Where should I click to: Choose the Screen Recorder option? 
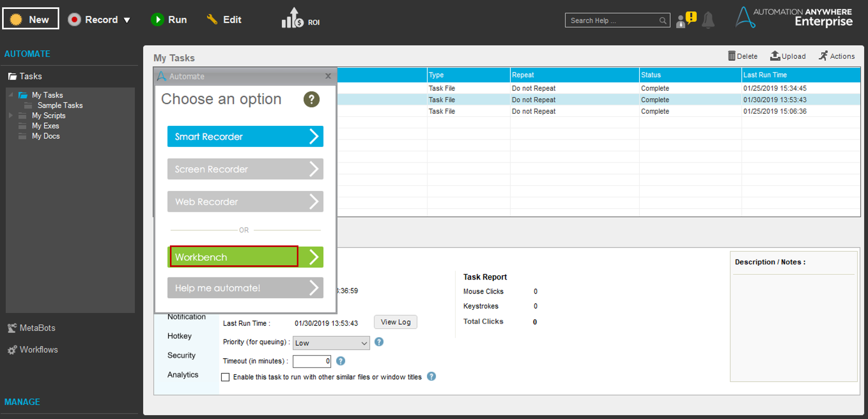pyautogui.click(x=245, y=169)
